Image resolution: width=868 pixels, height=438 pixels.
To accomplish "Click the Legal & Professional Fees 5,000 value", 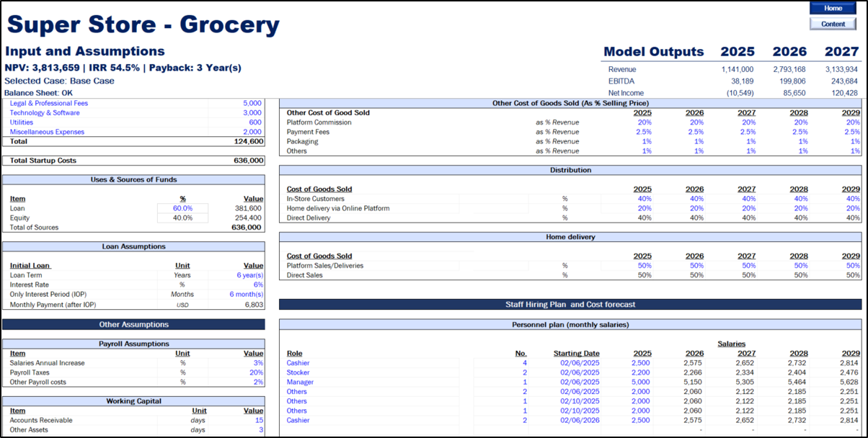I will click(x=252, y=104).
